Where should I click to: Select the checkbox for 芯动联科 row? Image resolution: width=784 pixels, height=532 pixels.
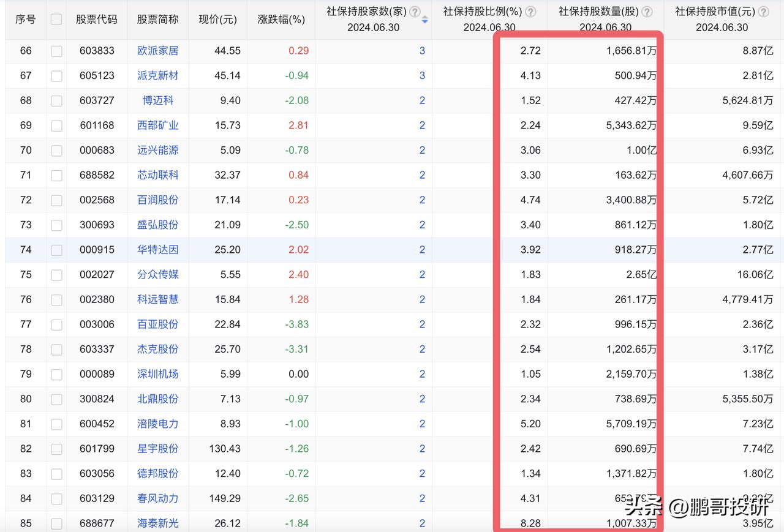click(56, 175)
